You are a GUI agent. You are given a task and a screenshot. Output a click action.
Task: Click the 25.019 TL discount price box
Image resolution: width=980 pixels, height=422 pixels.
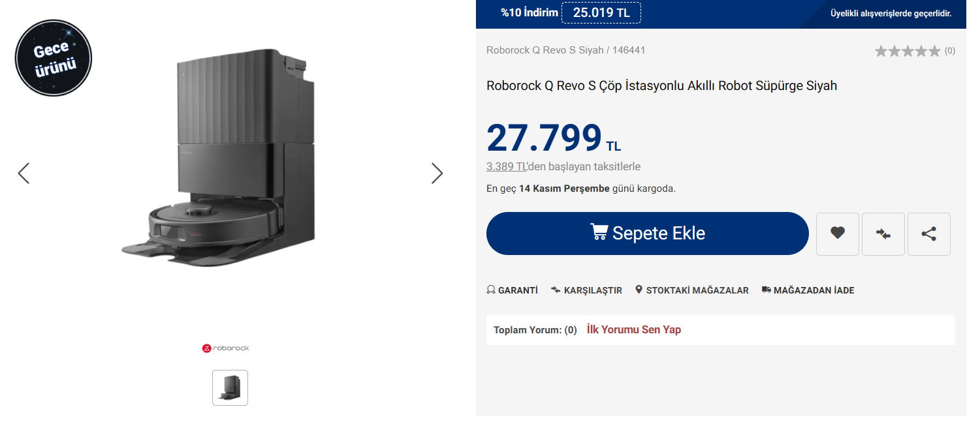[601, 12]
